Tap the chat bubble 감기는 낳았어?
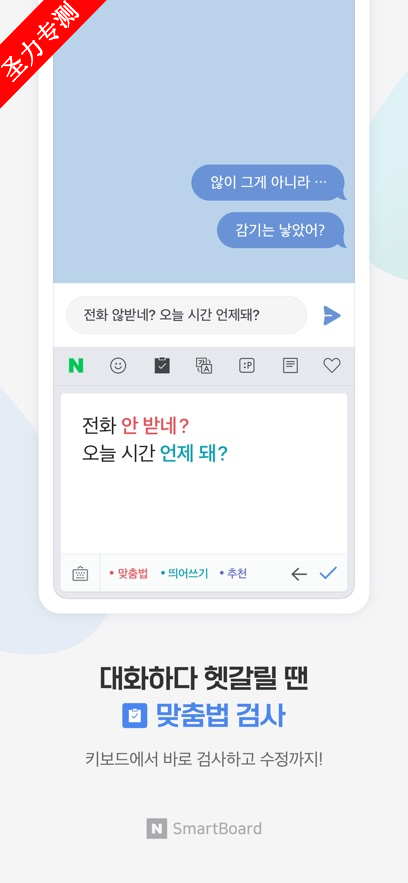The width and height of the screenshot is (408, 883). coord(281,230)
